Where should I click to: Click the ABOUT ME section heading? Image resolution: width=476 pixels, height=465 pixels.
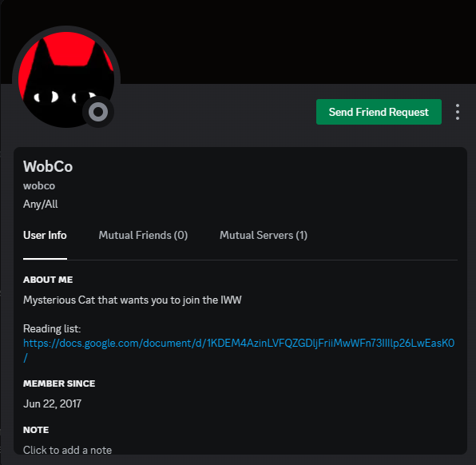(x=48, y=280)
